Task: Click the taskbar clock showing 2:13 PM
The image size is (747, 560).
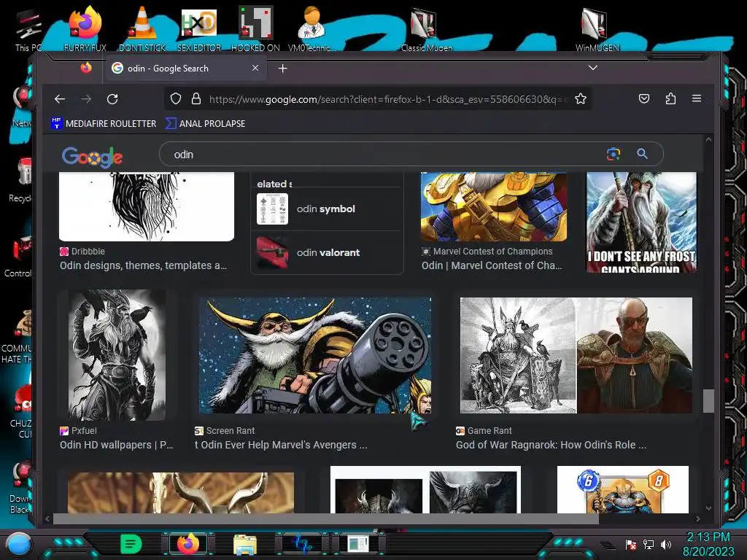Action: pyautogui.click(x=708, y=544)
